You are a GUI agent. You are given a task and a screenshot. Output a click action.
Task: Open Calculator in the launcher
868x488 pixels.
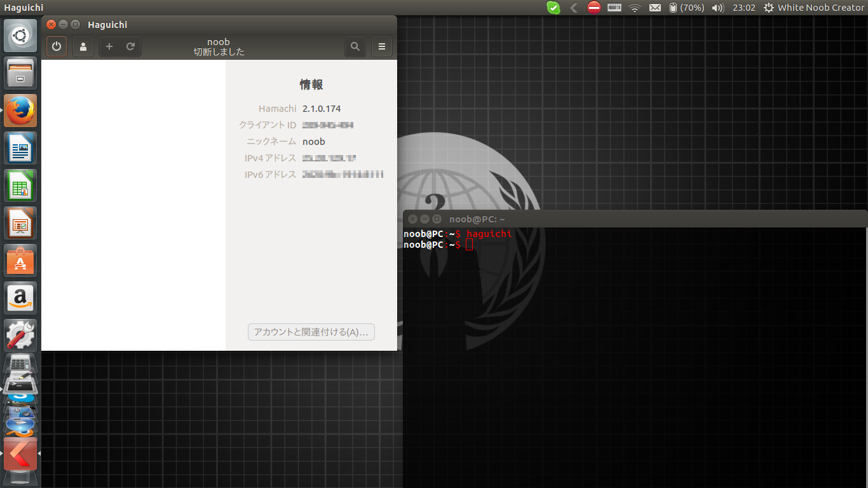coord(20,363)
